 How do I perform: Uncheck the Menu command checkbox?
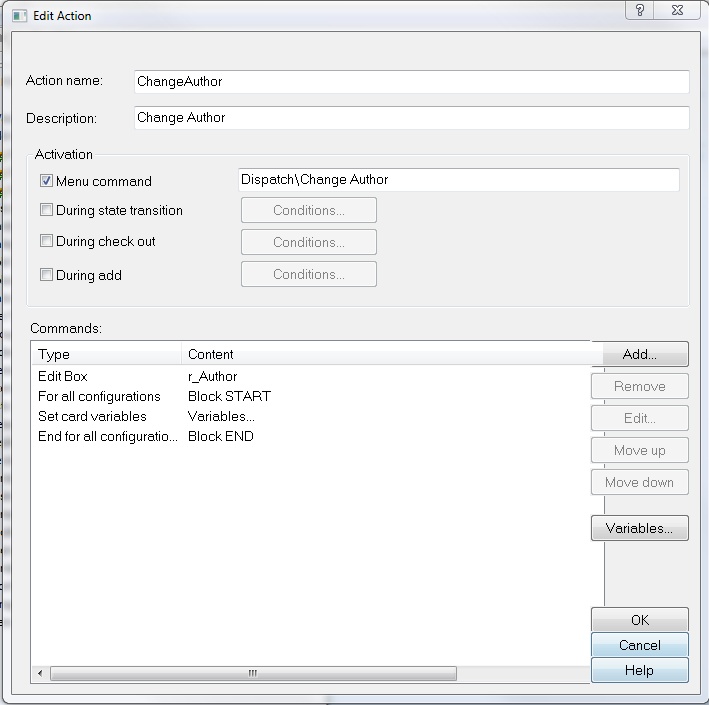(46, 181)
